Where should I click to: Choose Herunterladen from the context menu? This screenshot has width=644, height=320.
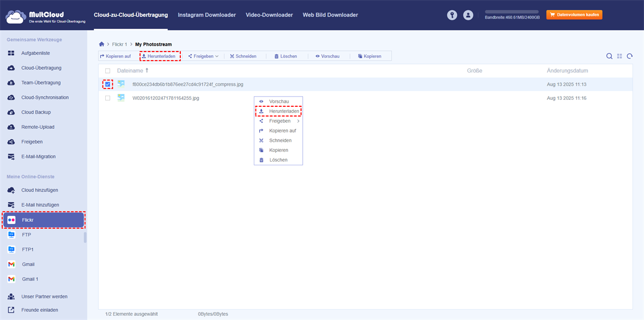click(x=279, y=111)
